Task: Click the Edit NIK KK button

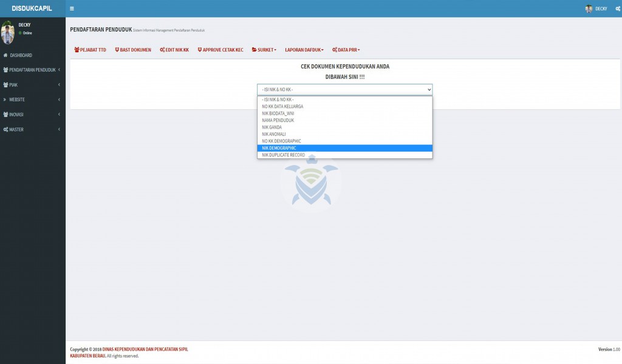Action: point(174,50)
